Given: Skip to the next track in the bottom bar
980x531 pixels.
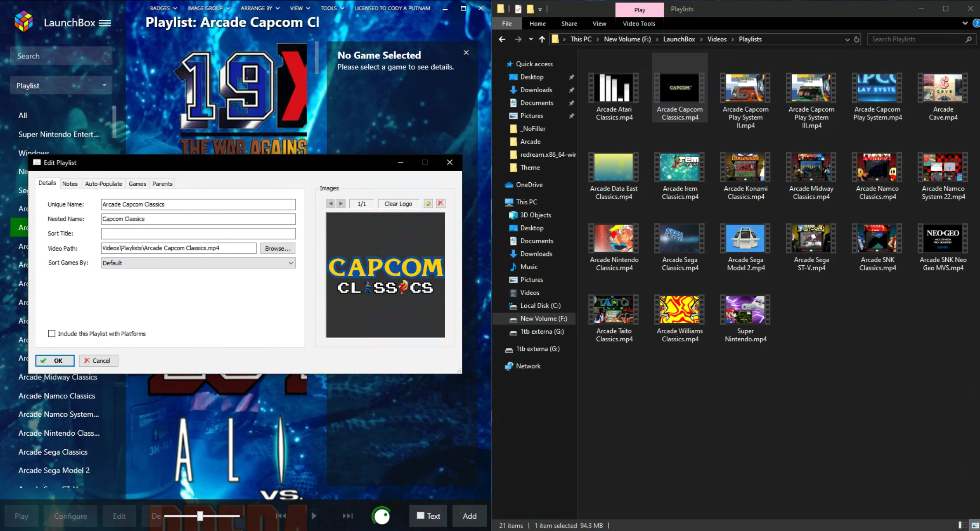Looking at the screenshot, I should tap(347, 516).
